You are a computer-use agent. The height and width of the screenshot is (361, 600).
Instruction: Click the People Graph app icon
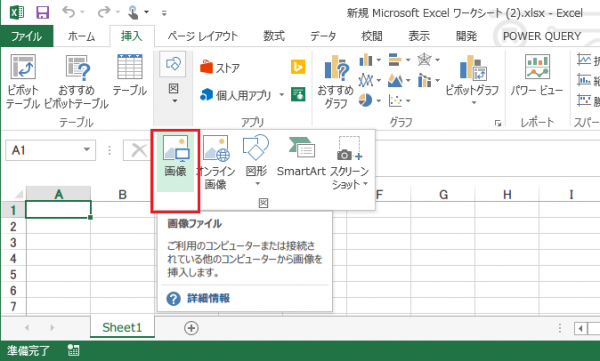[298, 94]
